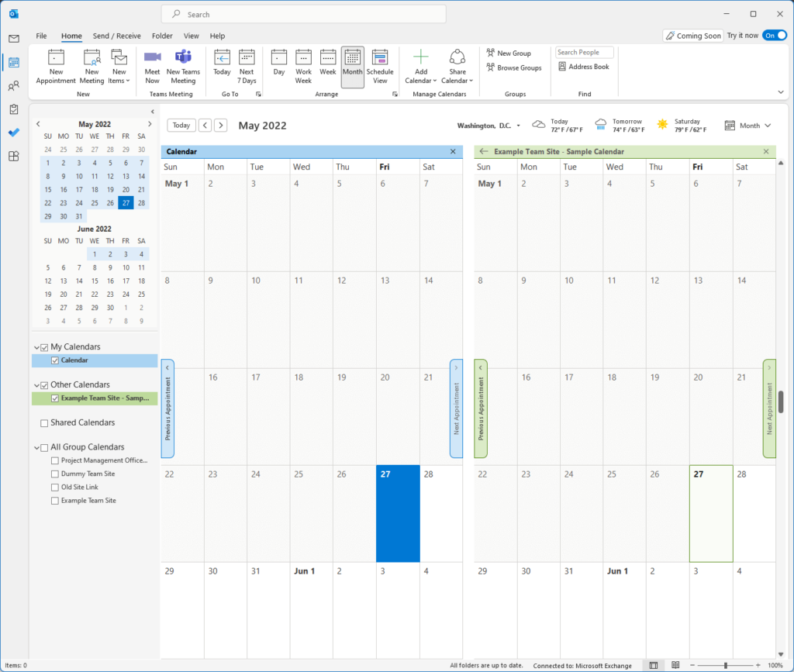Toggle the Try it now switch
The height and width of the screenshot is (672, 794).
click(x=775, y=36)
